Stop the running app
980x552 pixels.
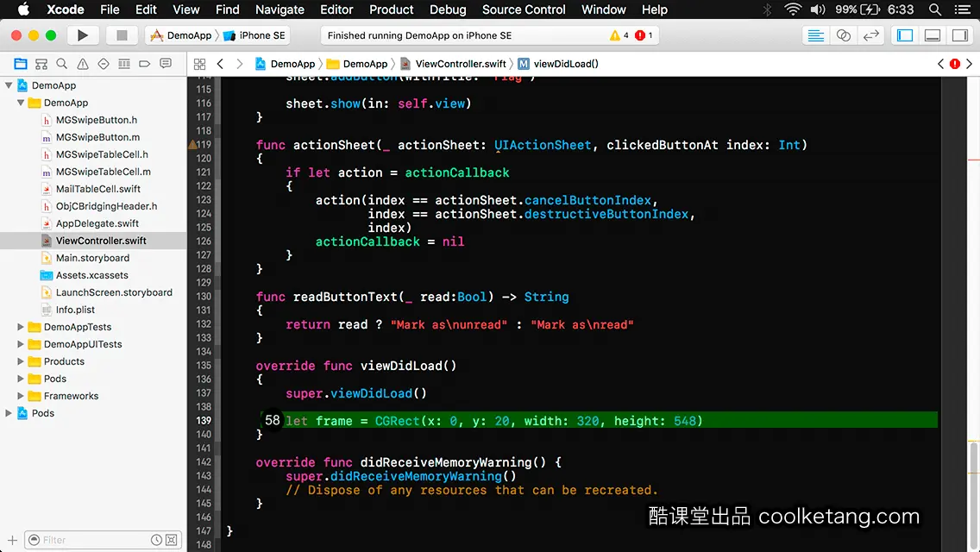122,35
